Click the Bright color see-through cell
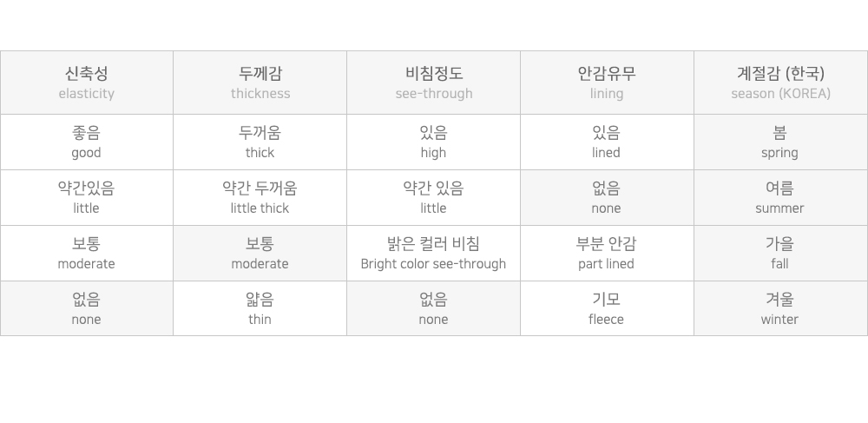The width and height of the screenshot is (868, 423). coord(434,254)
